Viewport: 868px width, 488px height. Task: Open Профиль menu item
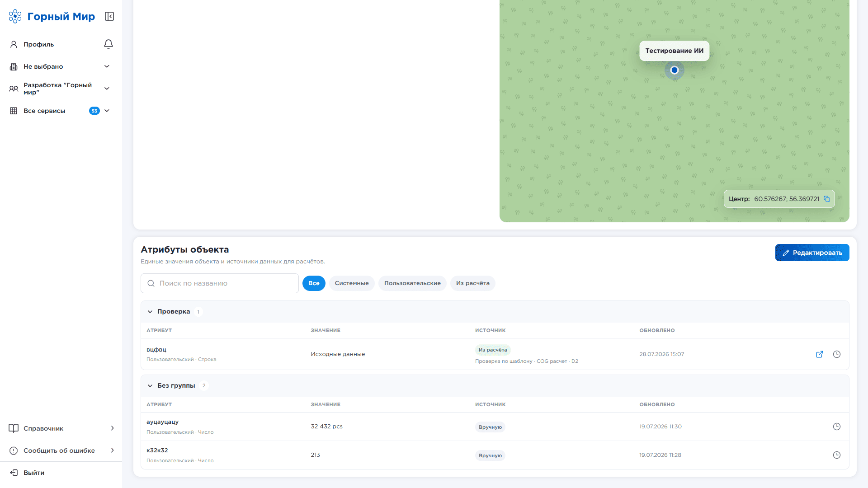click(39, 44)
